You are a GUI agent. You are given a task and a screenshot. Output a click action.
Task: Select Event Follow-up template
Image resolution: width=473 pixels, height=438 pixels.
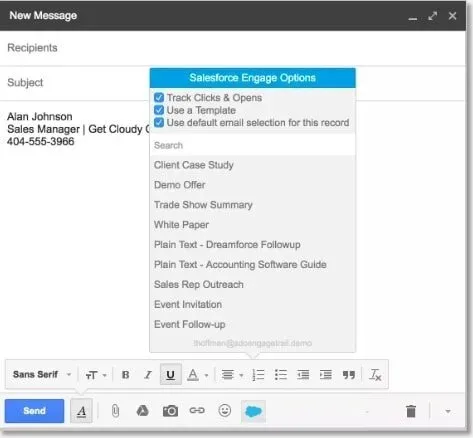coord(253,324)
